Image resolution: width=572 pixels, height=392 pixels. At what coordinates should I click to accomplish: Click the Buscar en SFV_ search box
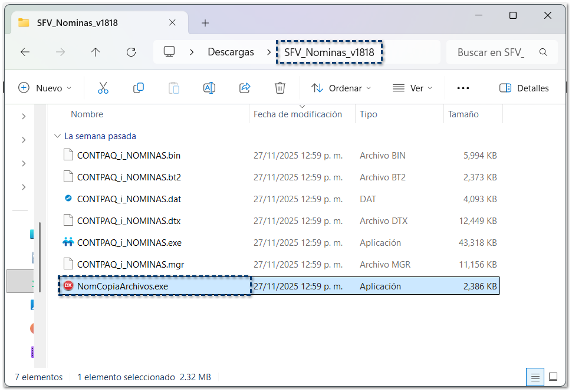tap(495, 52)
